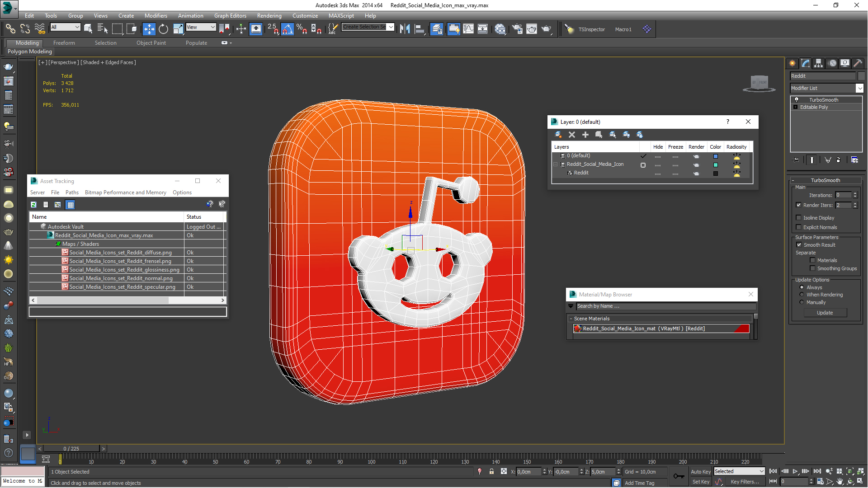Select When Rendering update option
This screenshot has height=488, width=868.
pos(802,295)
